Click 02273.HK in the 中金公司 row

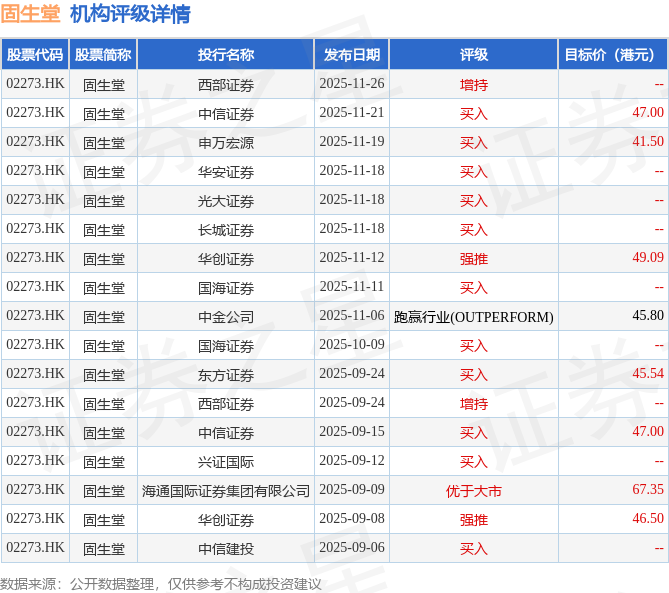pos(35,316)
